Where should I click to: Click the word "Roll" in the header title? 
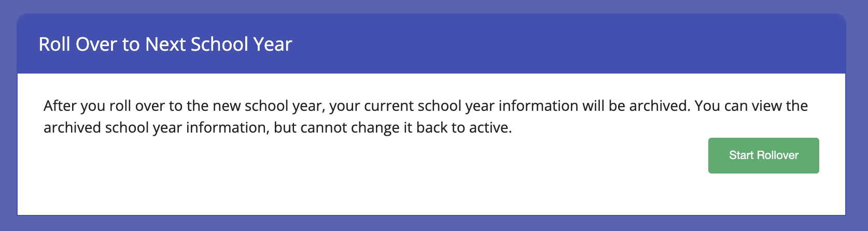pyautogui.click(x=54, y=45)
